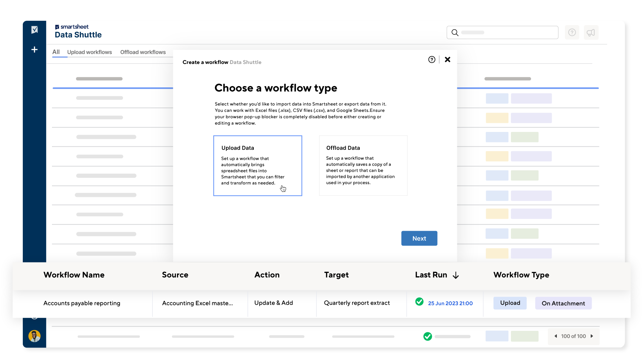The image size is (644, 362).
Task: Click the Smartsheet logo icon
Action: tap(35, 30)
